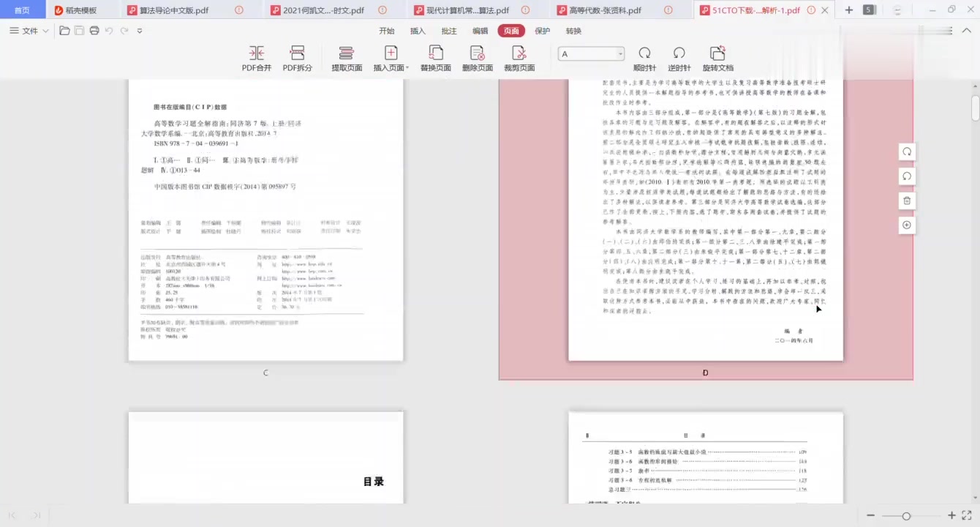Select the 目录 page thumbnail
The height and width of the screenshot is (527, 980).
pos(265,457)
